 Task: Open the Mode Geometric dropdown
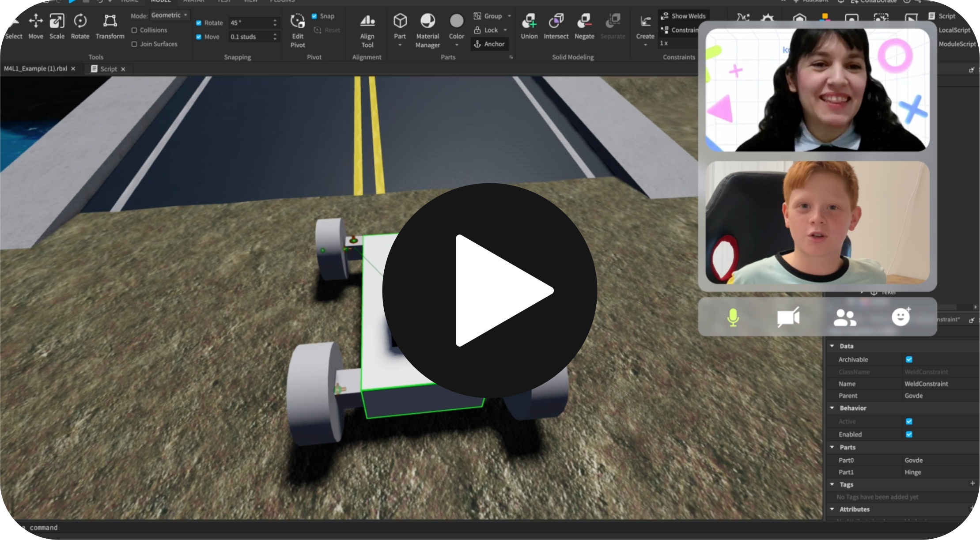point(170,15)
